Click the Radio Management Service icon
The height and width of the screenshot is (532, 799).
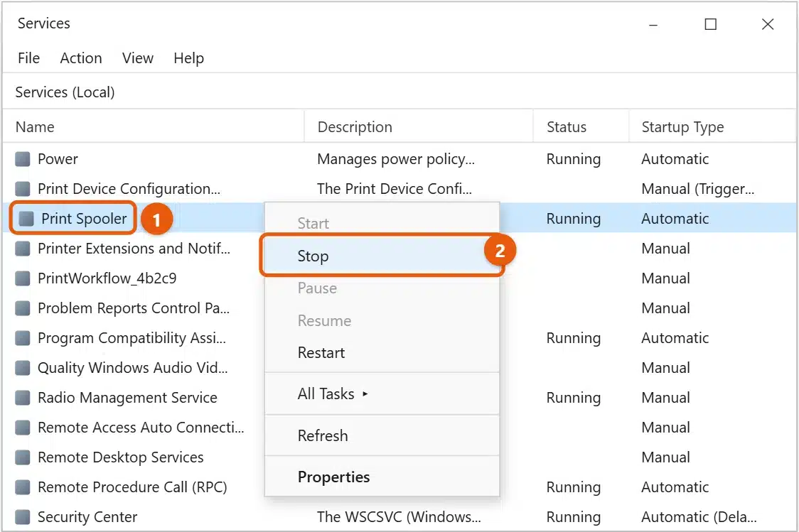23,398
